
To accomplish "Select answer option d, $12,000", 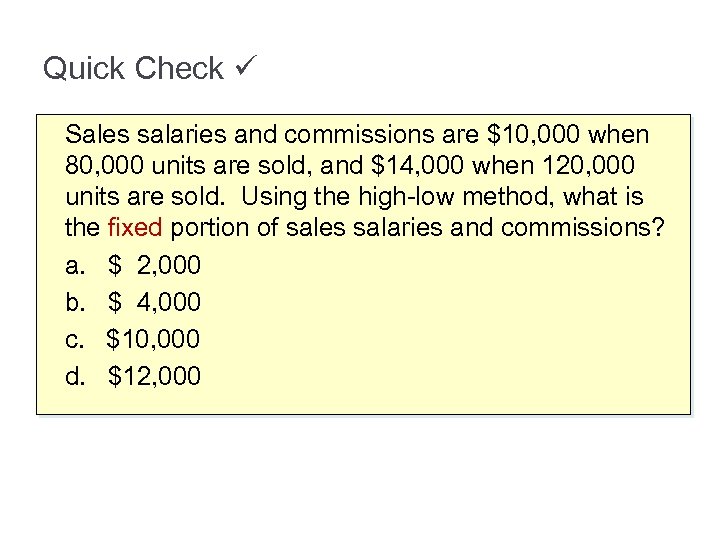I will [x=153, y=376].
